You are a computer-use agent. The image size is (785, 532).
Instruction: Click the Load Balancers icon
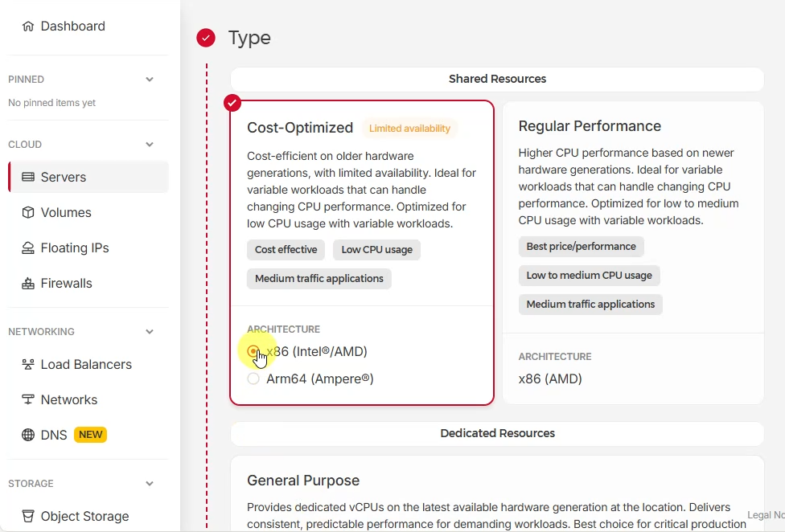click(28, 365)
